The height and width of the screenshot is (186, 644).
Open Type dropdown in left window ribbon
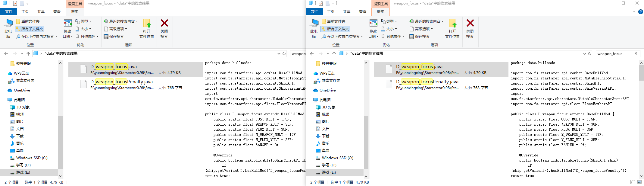[83, 21]
